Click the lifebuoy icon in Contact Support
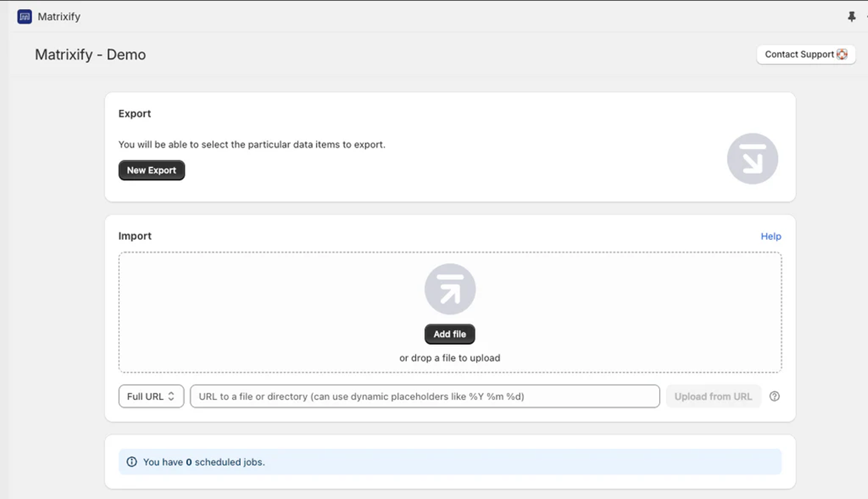 pyautogui.click(x=842, y=54)
